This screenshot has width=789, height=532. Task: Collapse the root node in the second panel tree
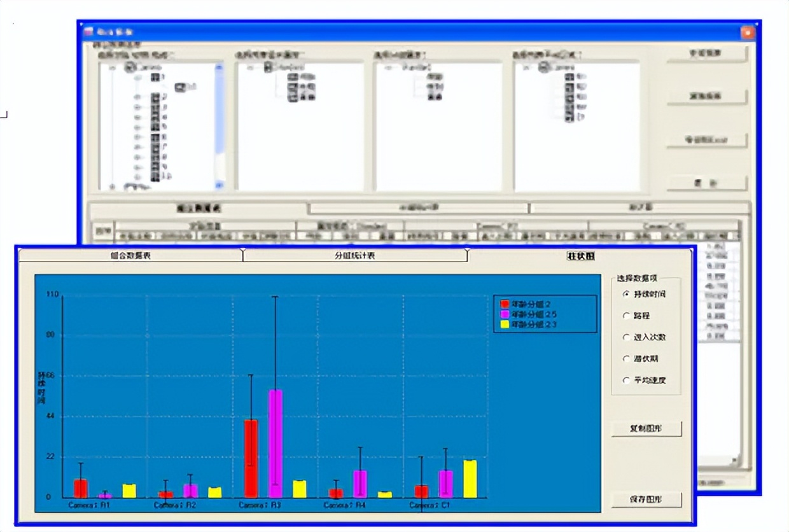coord(250,67)
